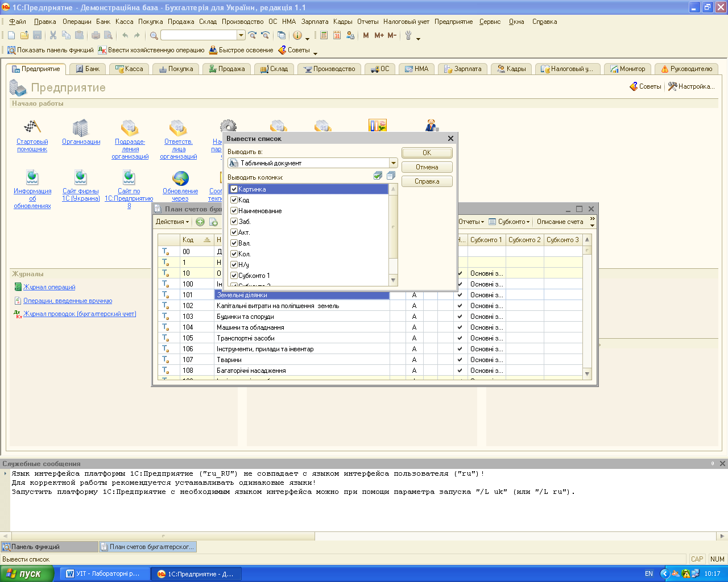This screenshot has height=582, width=728.
Task: Click the wrench settings toolbar icon
Action: (408, 35)
